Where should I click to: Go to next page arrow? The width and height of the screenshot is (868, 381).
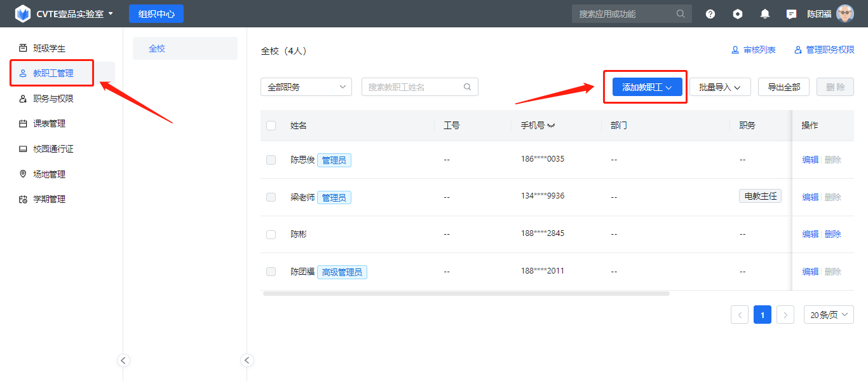point(785,314)
